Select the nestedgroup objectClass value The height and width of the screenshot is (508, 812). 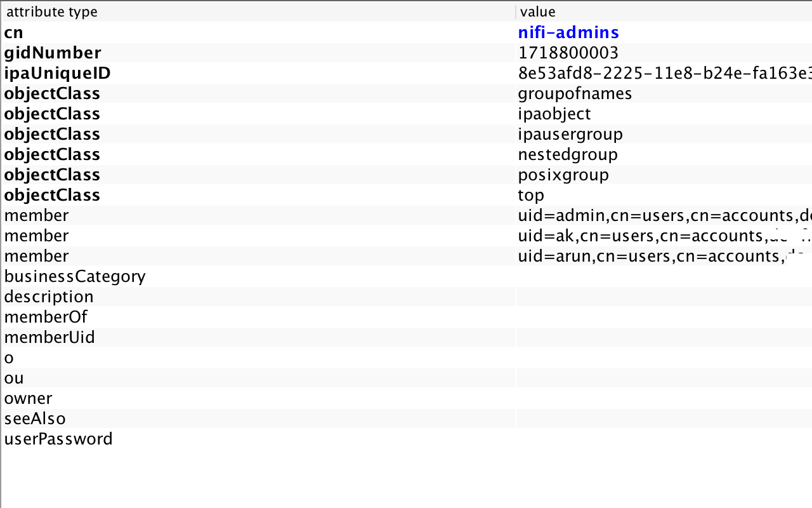click(x=566, y=154)
